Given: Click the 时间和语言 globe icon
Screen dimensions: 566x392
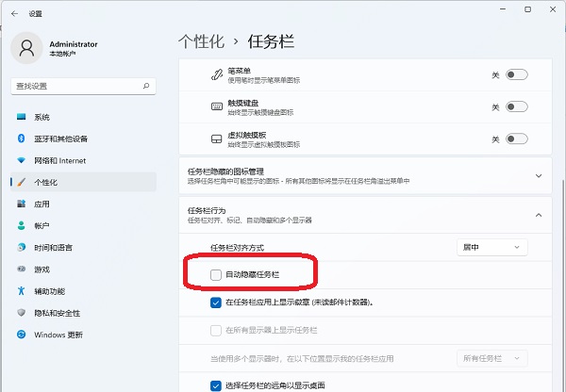Looking at the screenshot, I should [x=22, y=247].
